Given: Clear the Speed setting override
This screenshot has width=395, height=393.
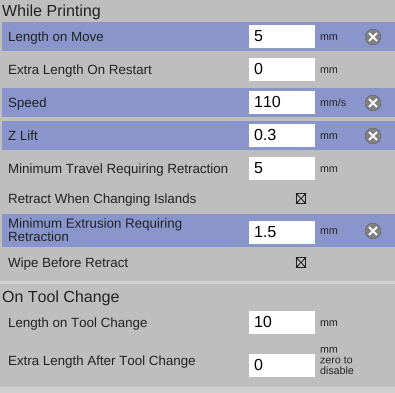Looking at the screenshot, I should pos(373,103).
